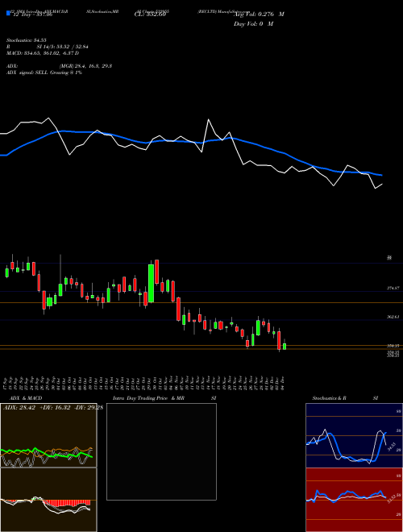Click the Stochastics & RSI panel heading

[345, 398]
